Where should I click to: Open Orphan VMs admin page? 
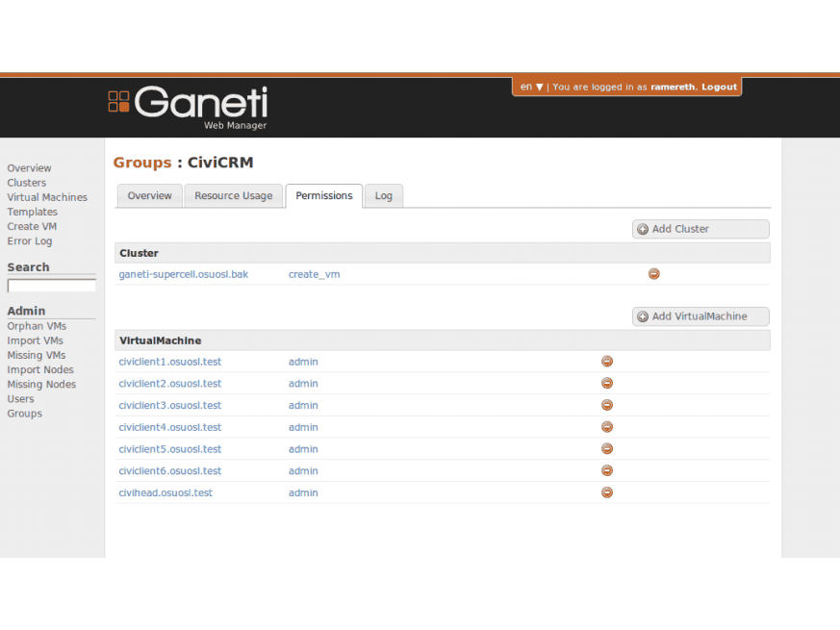pos(37,326)
